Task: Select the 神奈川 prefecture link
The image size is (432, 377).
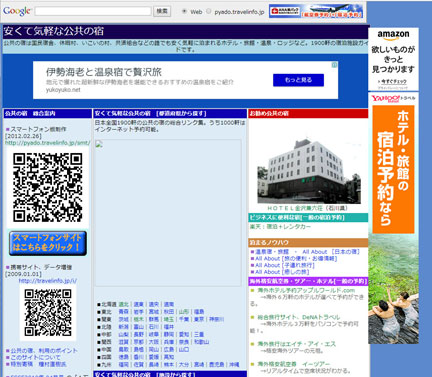Action: click(217, 319)
